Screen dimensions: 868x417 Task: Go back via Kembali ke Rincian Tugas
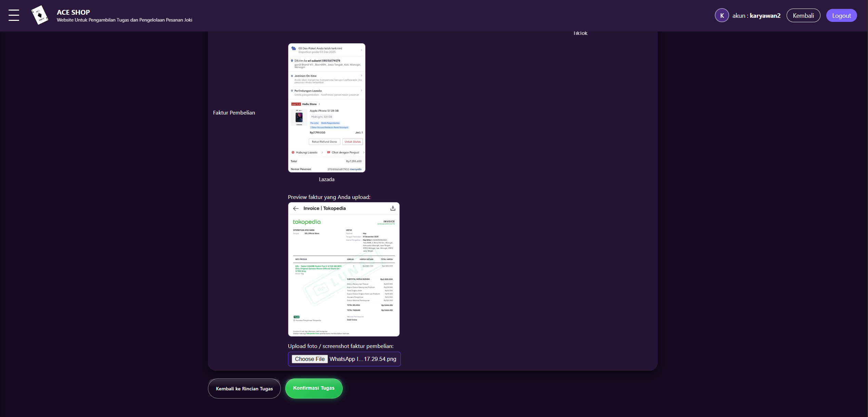click(244, 389)
